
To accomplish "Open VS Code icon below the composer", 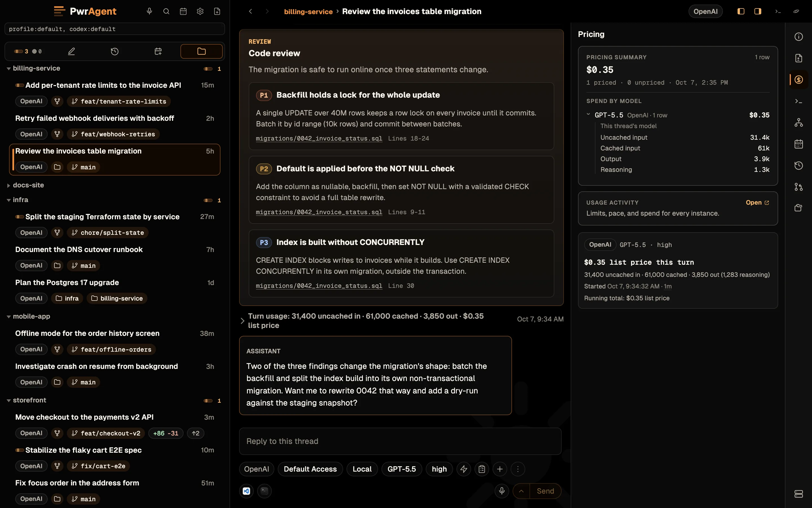I will (x=246, y=491).
